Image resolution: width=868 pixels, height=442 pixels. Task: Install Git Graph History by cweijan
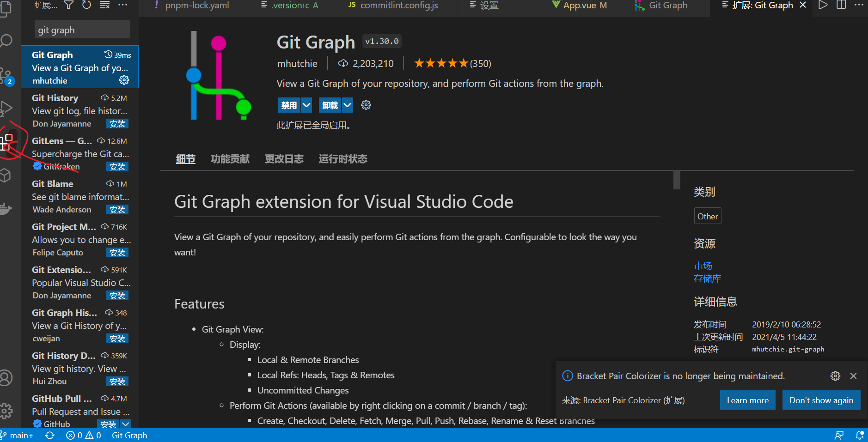pos(117,339)
